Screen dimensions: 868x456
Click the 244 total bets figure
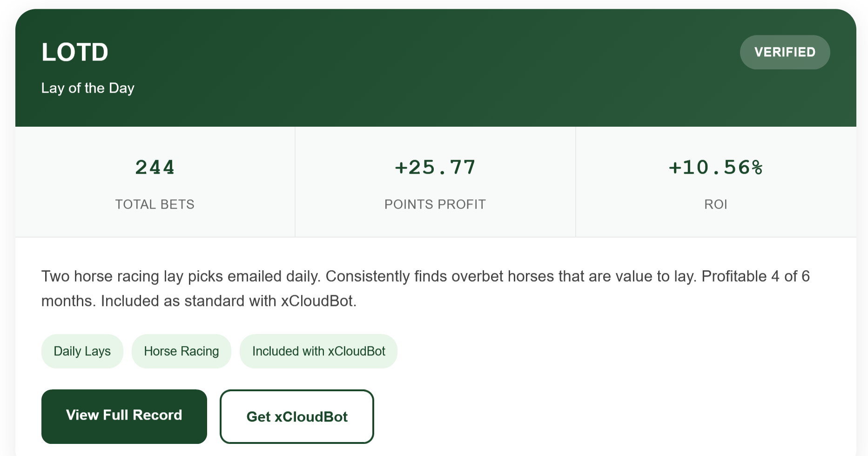pos(155,168)
